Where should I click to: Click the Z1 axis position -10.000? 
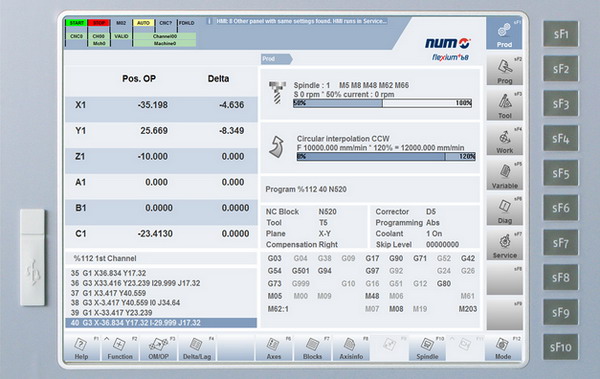coord(153,156)
